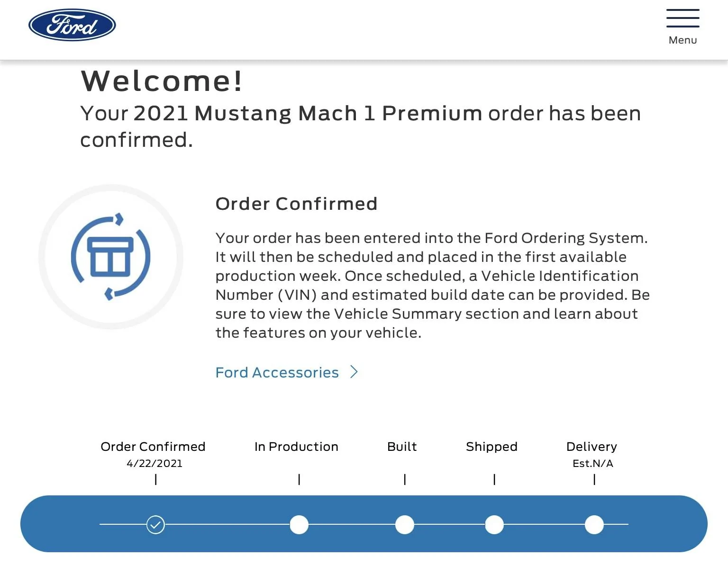728x574 pixels.
Task: Open the Ford Accessories link
Action: [277, 372]
